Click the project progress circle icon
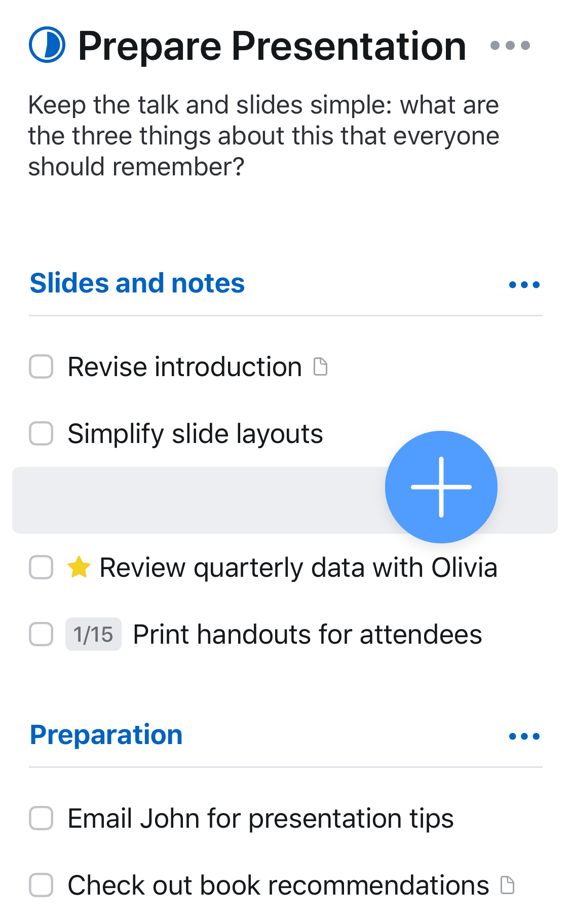 pyautogui.click(x=47, y=45)
